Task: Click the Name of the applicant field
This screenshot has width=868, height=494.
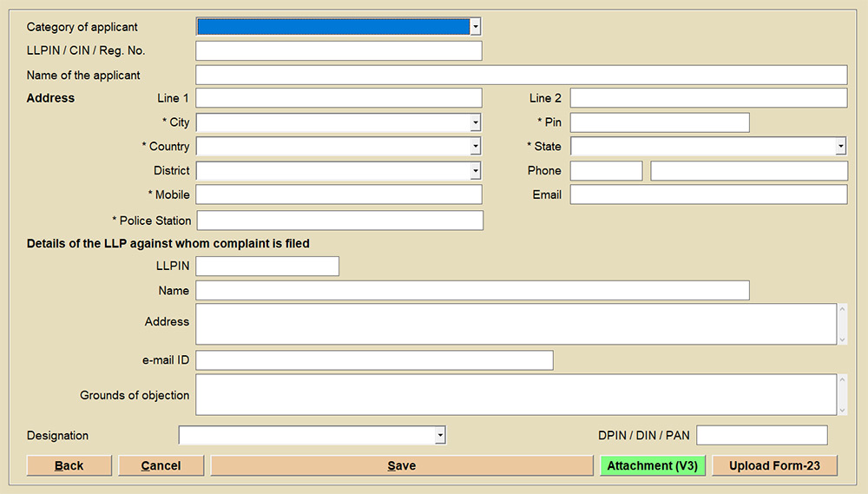Action: (521, 75)
